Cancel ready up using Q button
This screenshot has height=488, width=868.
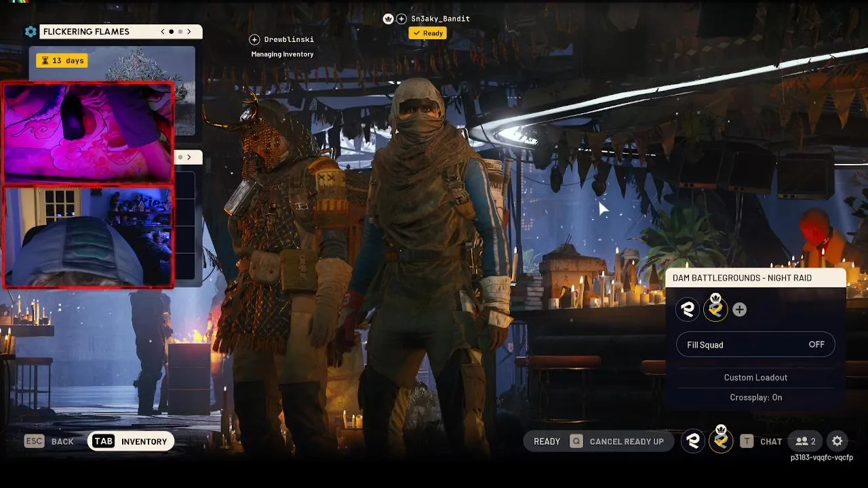click(616, 441)
